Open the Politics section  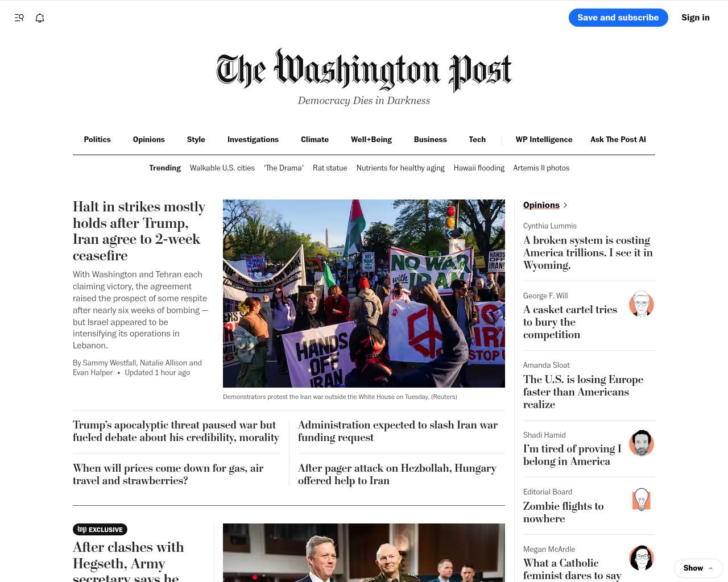click(97, 139)
